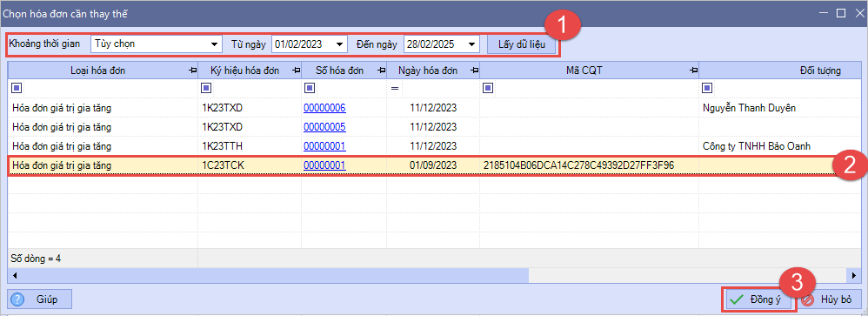This screenshot has width=868, height=316.
Task: Open filter operator for Số hóa đơn
Action: 310,88
